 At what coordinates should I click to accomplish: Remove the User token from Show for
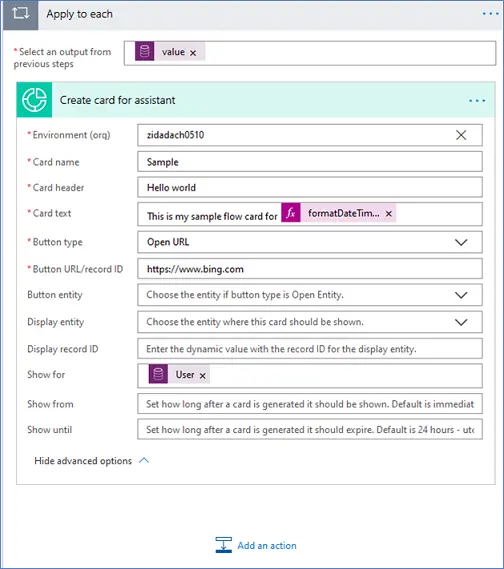202,376
